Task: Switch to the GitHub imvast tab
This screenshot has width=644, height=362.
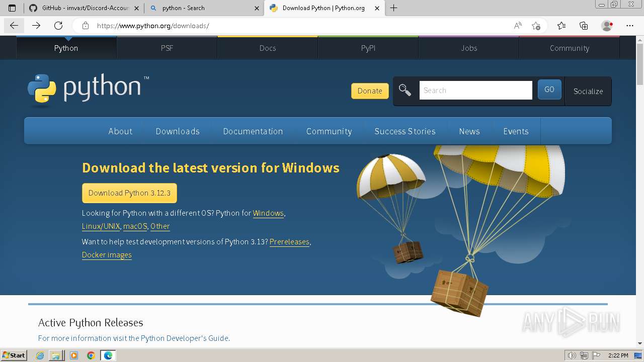Action: pyautogui.click(x=83, y=8)
